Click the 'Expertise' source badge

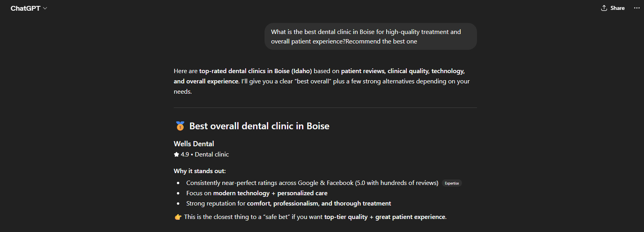click(x=451, y=183)
